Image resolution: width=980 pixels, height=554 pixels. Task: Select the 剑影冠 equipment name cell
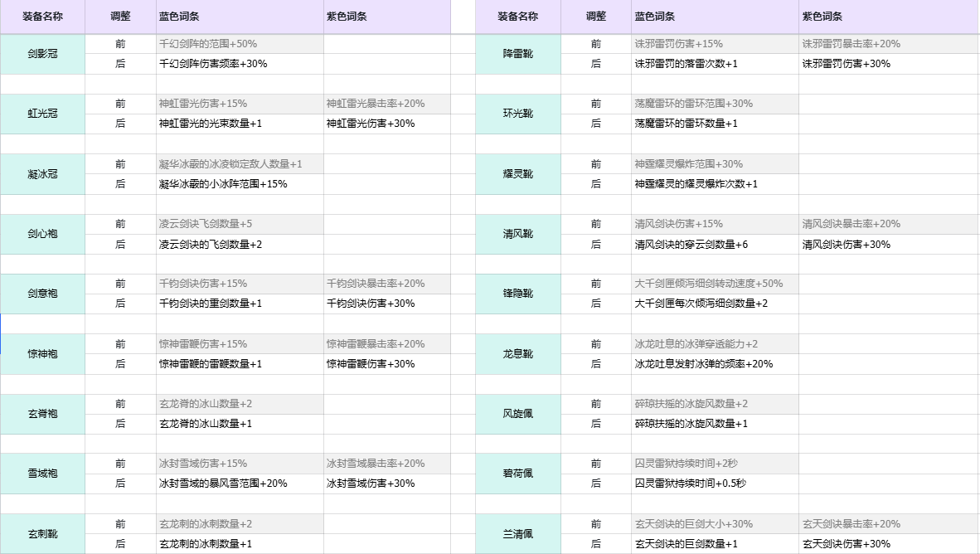pos(42,54)
